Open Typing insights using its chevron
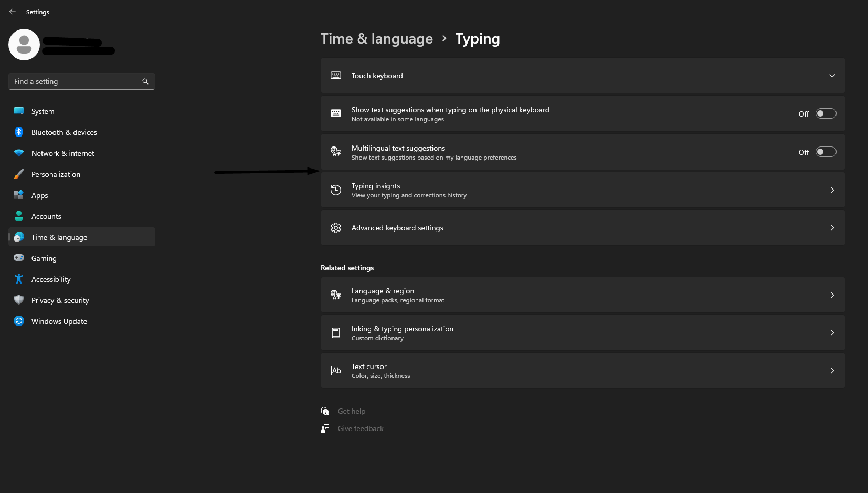The width and height of the screenshot is (868, 493). point(832,190)
